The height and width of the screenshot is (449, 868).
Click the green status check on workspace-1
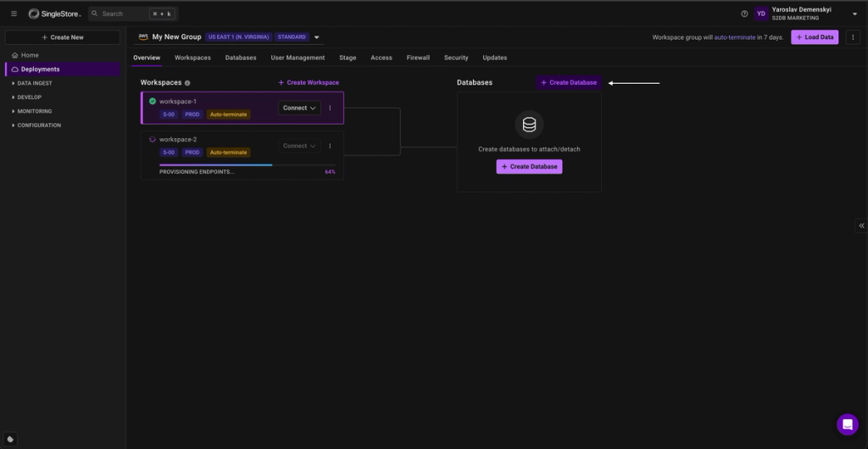(x=153, y=101)
